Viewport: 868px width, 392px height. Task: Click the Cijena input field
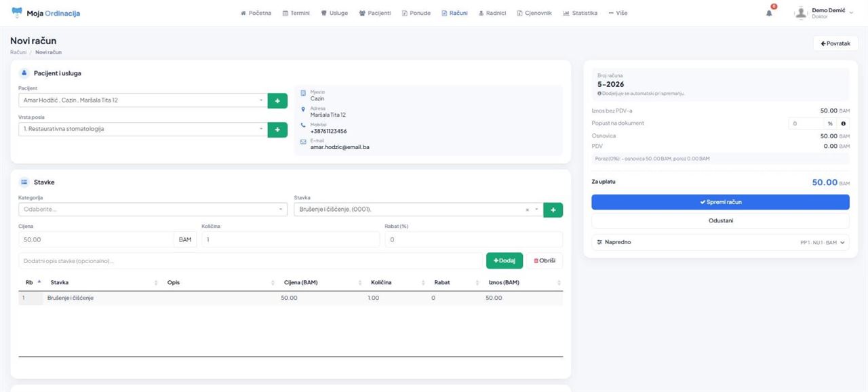tap(96, 239)
